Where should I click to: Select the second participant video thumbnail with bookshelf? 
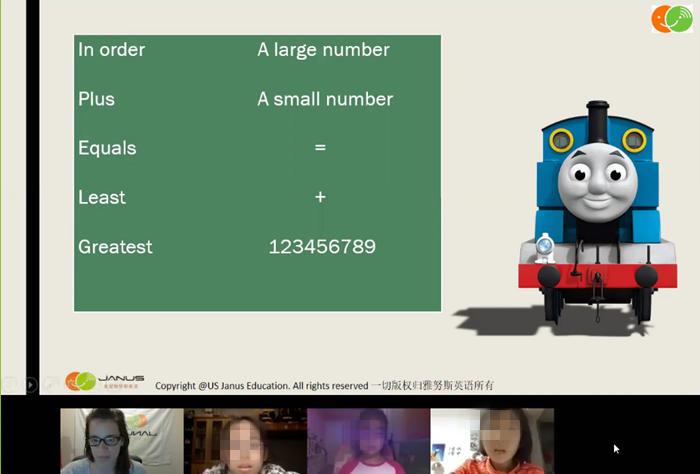[x=245, y=441]
